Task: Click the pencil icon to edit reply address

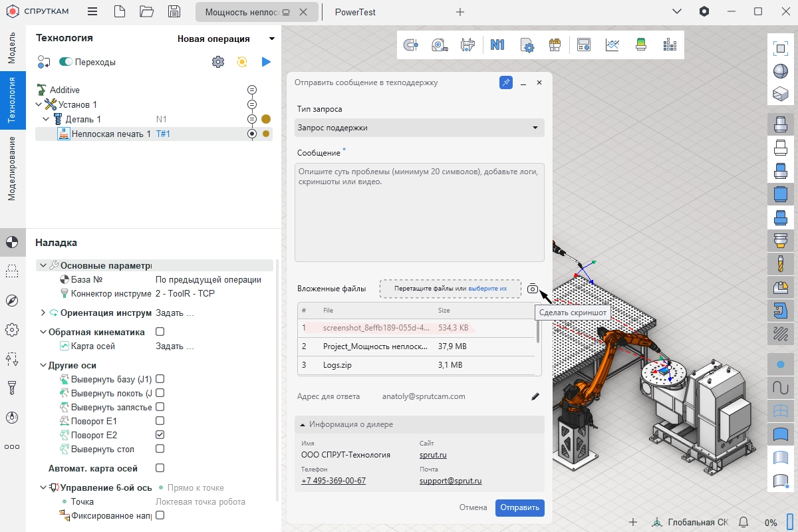Action: tap(535, 396)
